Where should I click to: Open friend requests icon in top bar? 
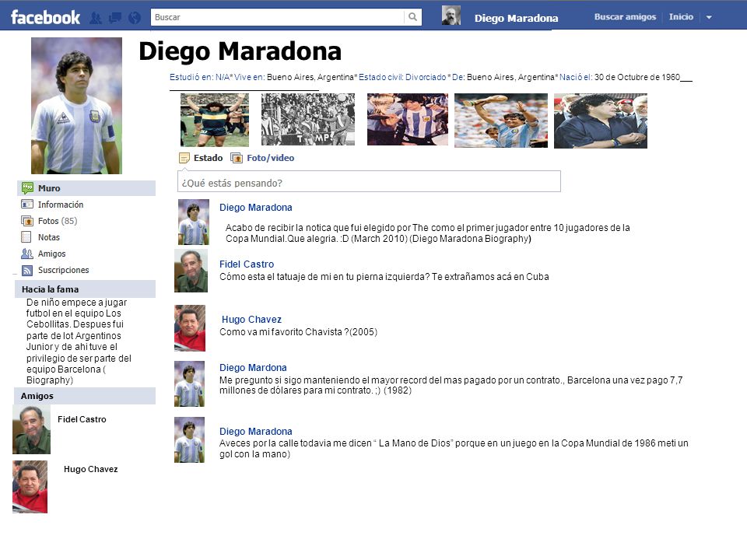coord(96,18)
